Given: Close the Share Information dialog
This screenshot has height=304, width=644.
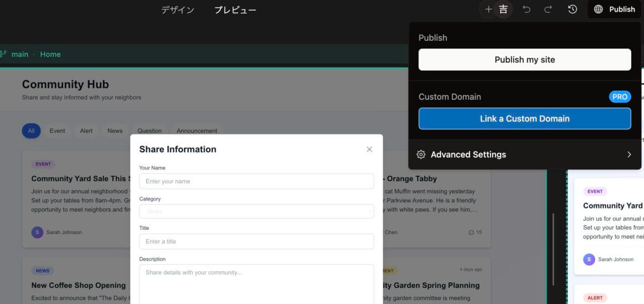Looking at the screenshot, I should point(369,149).
